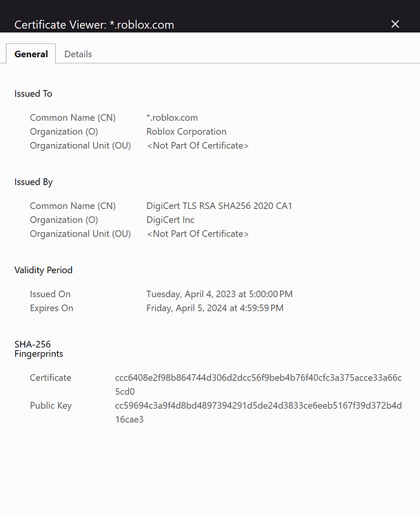Select the General tab

[31, 54]
